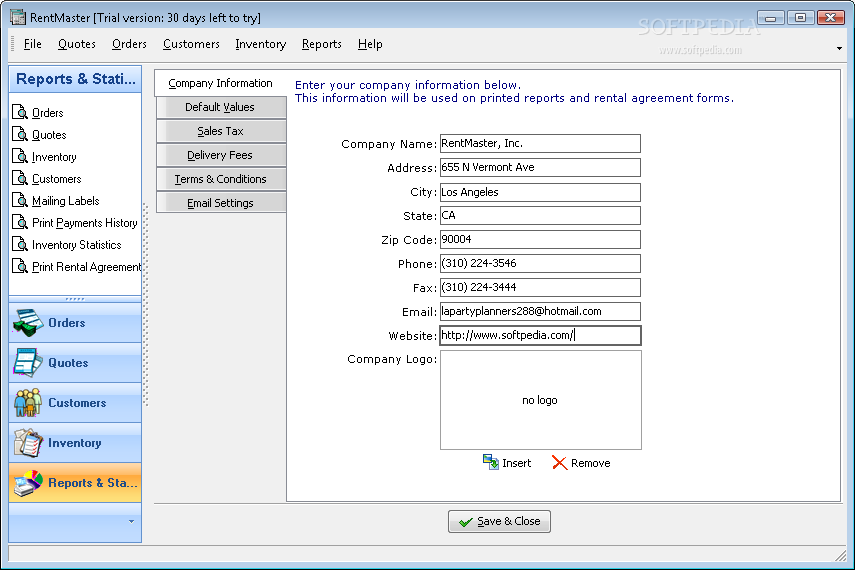Open the Inventory report icon

point(20,157)
